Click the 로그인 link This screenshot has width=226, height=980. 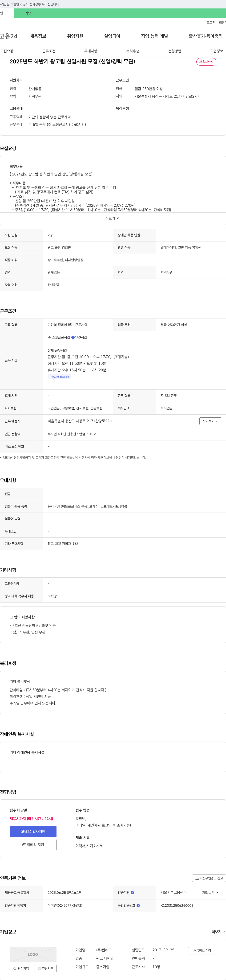pyautogui.click(x=211, y=23)
